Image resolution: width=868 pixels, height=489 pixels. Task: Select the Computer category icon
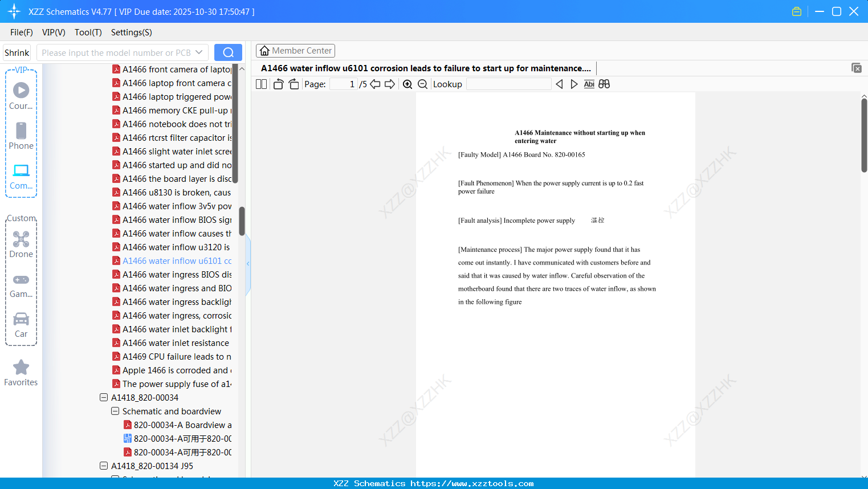click(x=21, y=176)
